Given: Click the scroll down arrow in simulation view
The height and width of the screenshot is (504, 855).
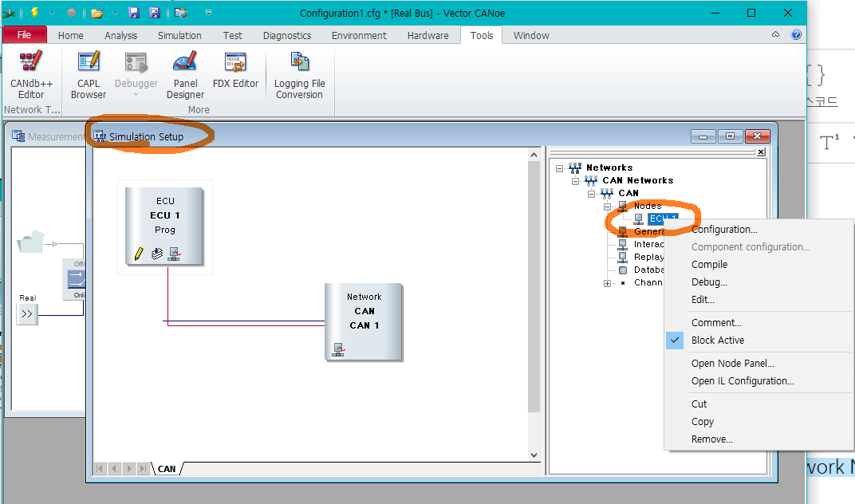Looking at the screenshot, I should [534, 455].
